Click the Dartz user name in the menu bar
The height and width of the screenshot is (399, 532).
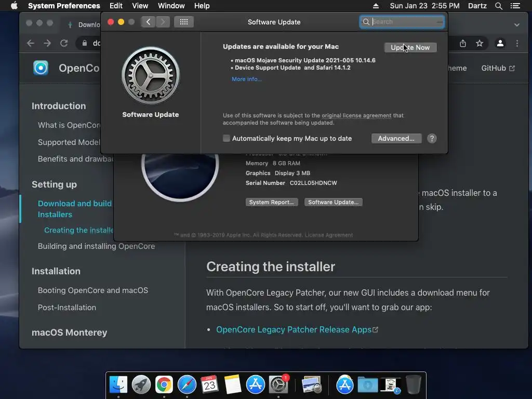(x=477, y=6)
